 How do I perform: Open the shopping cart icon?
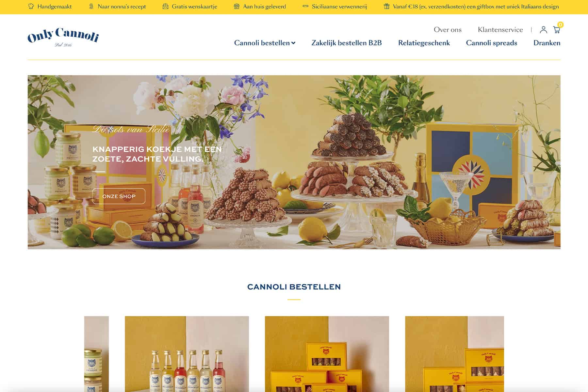tap(557, 30)
